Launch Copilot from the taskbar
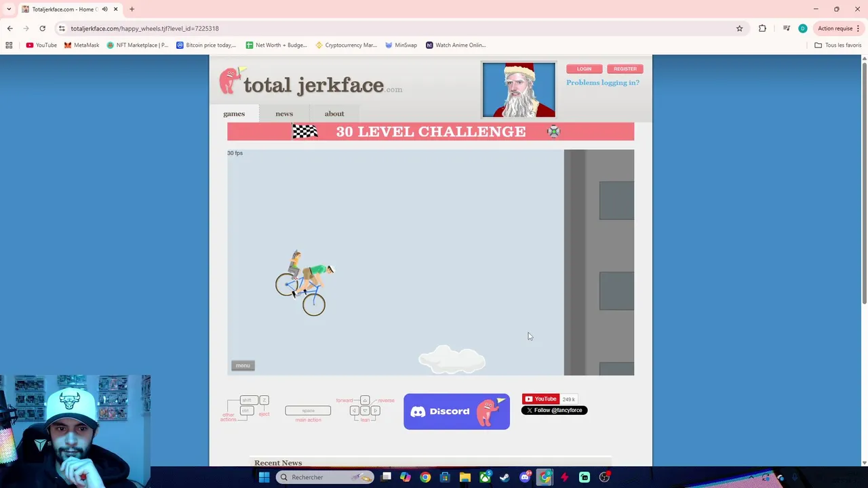 pos(405,477)
